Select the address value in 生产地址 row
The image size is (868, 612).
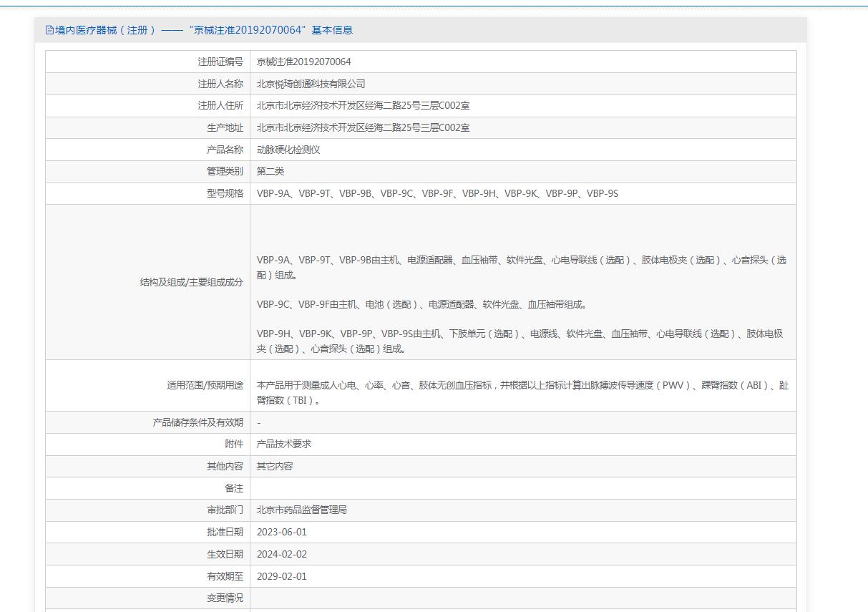(x=364, y=128)
